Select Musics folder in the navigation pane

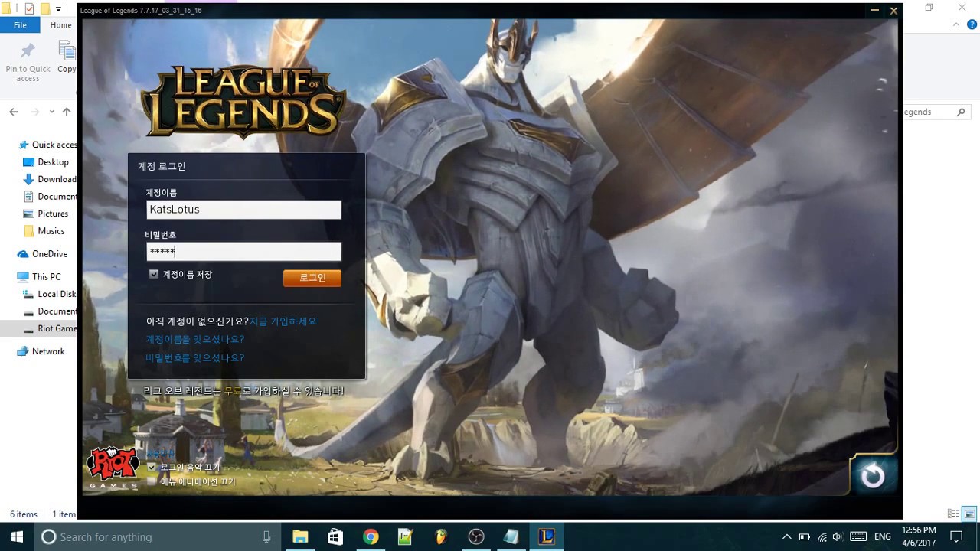44,231
